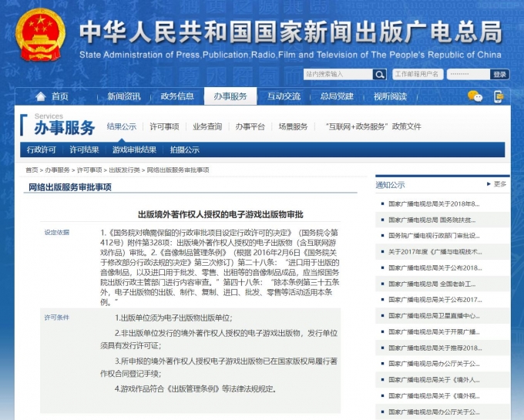Open notice 国家广播电视总局关于推荐2018...
The width and height of the screenshot is (524, 420).
pos(435,348)
